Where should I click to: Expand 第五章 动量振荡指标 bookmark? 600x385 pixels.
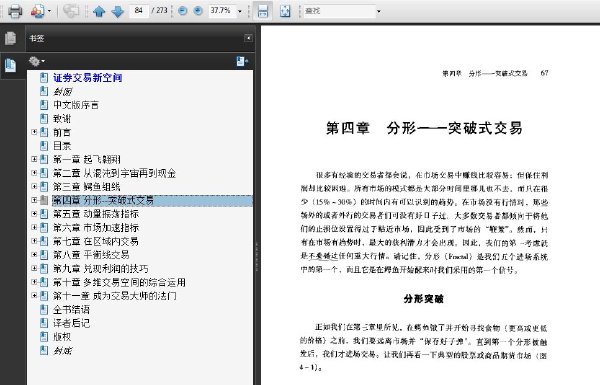pos(34,214)
